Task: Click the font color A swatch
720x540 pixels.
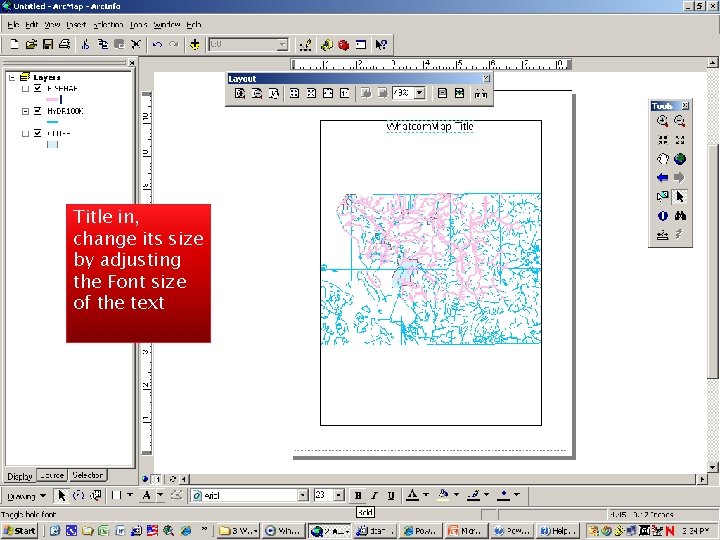Action: pyautogui.click(x=412, y=495)
